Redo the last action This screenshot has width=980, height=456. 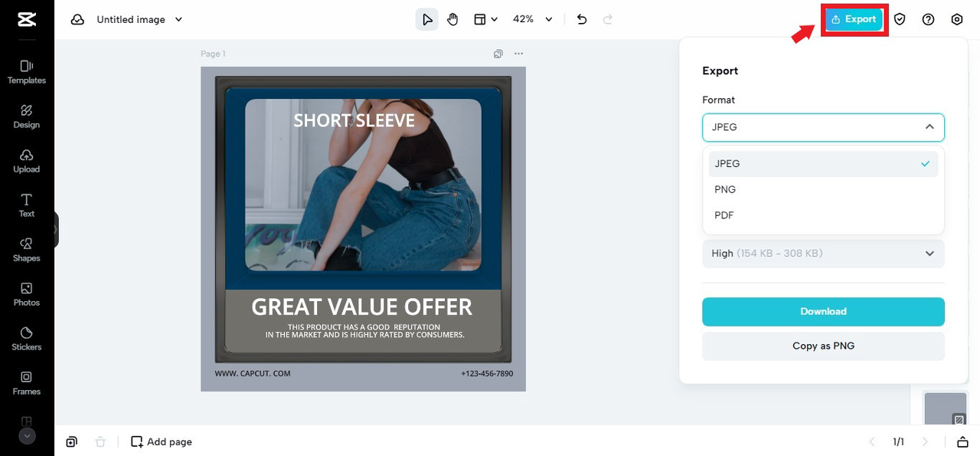point(608,19)
